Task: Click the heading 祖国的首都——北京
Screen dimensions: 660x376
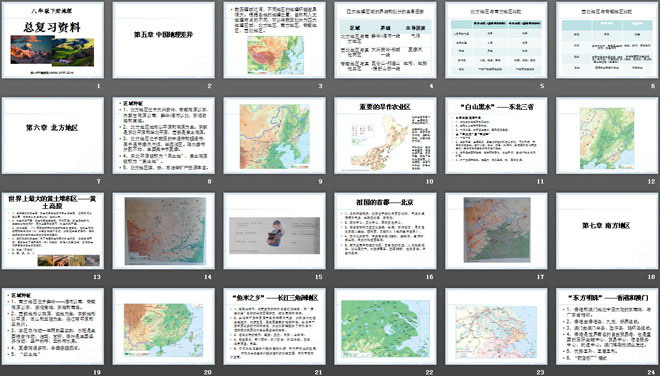Action: coord(385,202)
